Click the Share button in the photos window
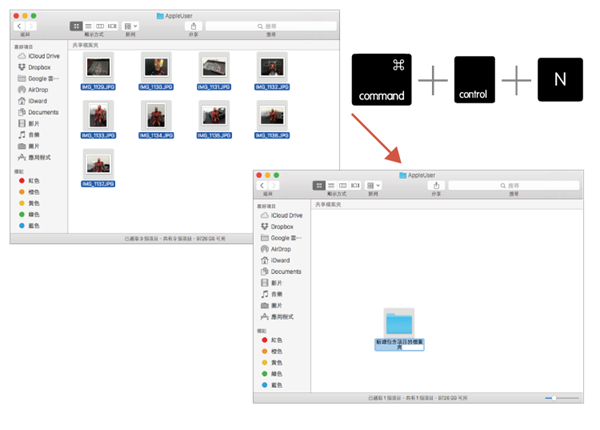600x430 pixels. (193, 26)
